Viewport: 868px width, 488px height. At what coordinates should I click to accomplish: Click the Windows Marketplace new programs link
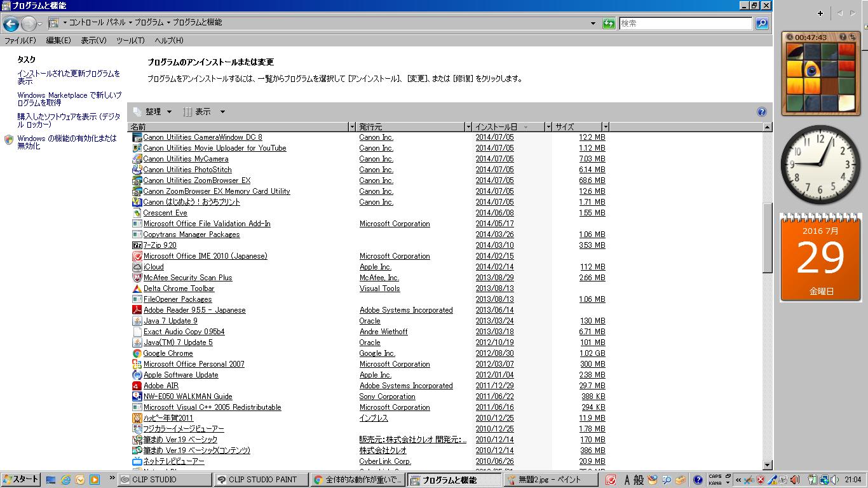click(69, 99)
